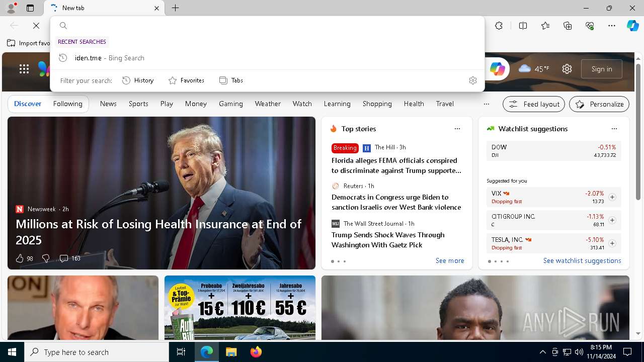
Task: Open the News category
Action: pos(108,104)
